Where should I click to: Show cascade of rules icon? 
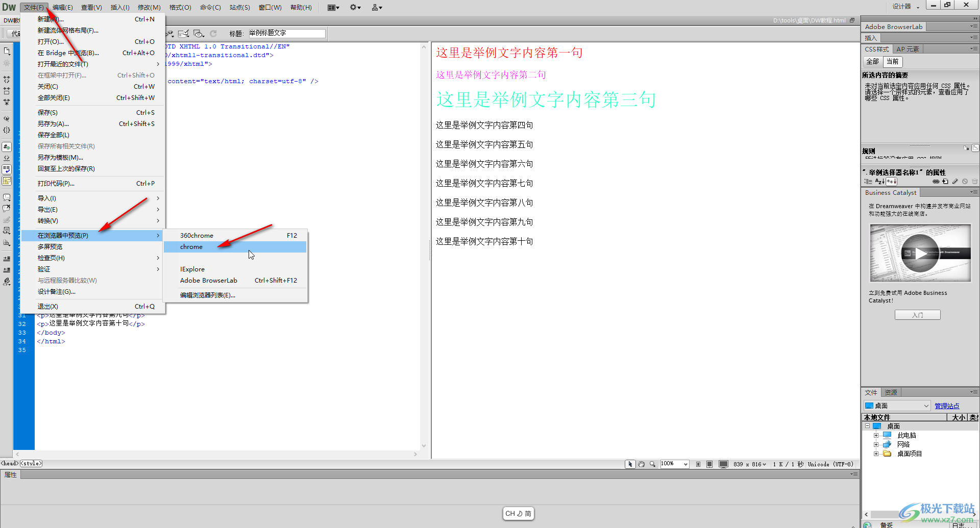[975, 148]
